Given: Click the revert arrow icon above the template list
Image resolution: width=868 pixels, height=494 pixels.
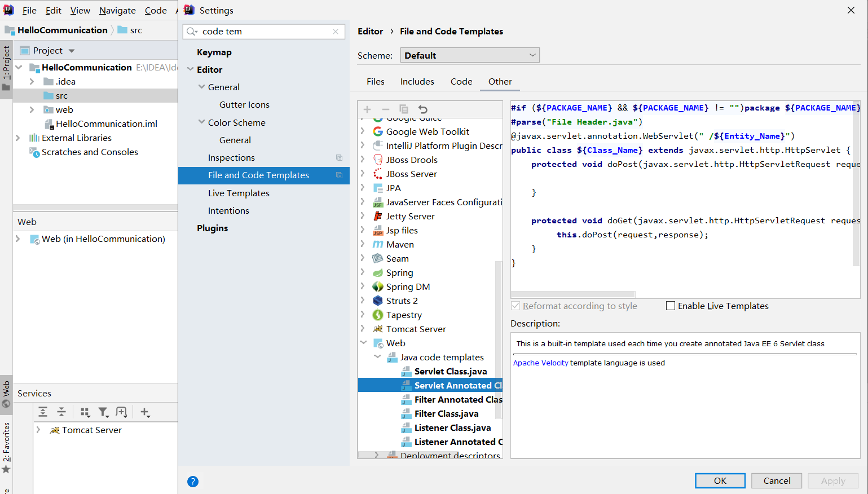Looking at the screenshot, I should pos(423,109).
